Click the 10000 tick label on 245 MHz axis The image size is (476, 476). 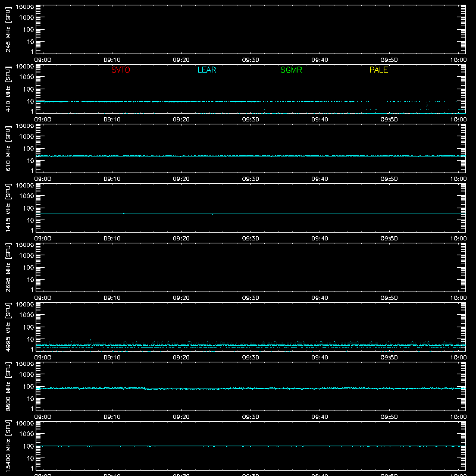point(25,7)
